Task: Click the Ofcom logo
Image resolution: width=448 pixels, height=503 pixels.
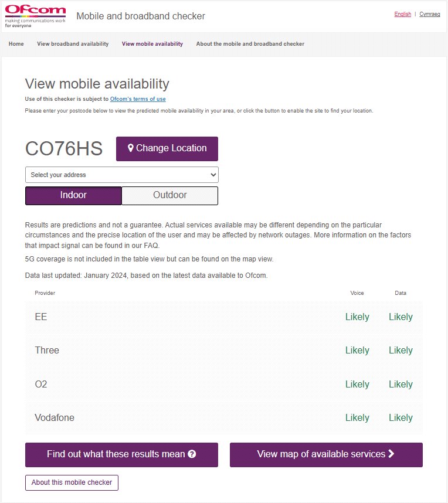Action: point(35,16)
